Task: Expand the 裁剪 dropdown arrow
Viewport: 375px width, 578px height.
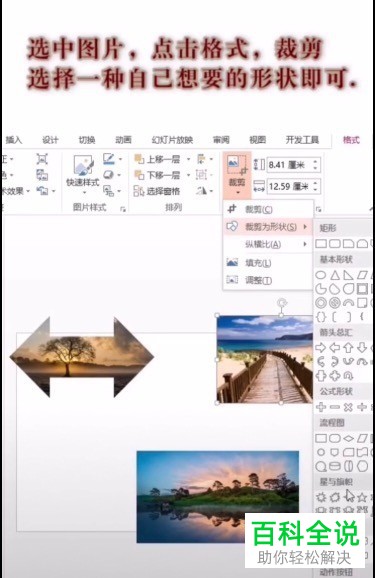Action: click(x=237, y=192)
